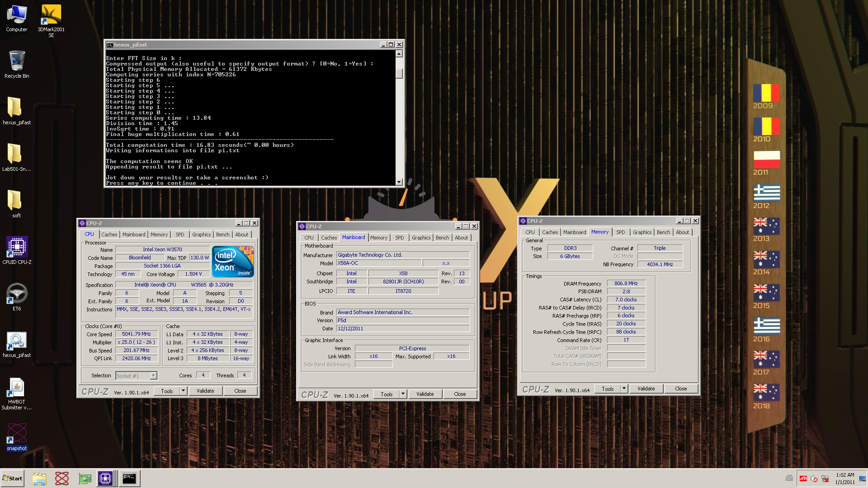
Task: Click the mainboard Model field X58A-OC
Action: pyautogui.click(x=379, y=263)
